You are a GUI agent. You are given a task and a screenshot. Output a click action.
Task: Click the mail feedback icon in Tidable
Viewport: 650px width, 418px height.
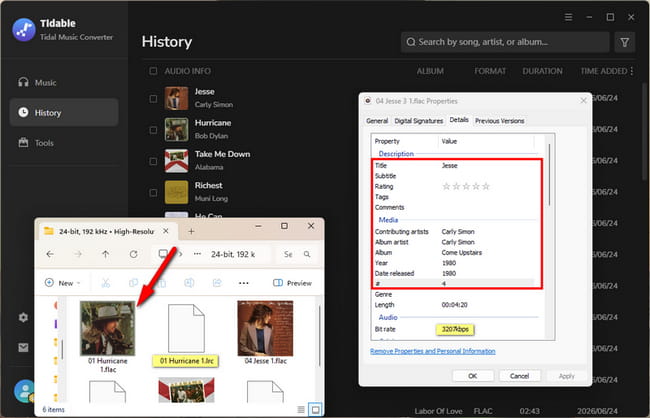click(23, 347)
